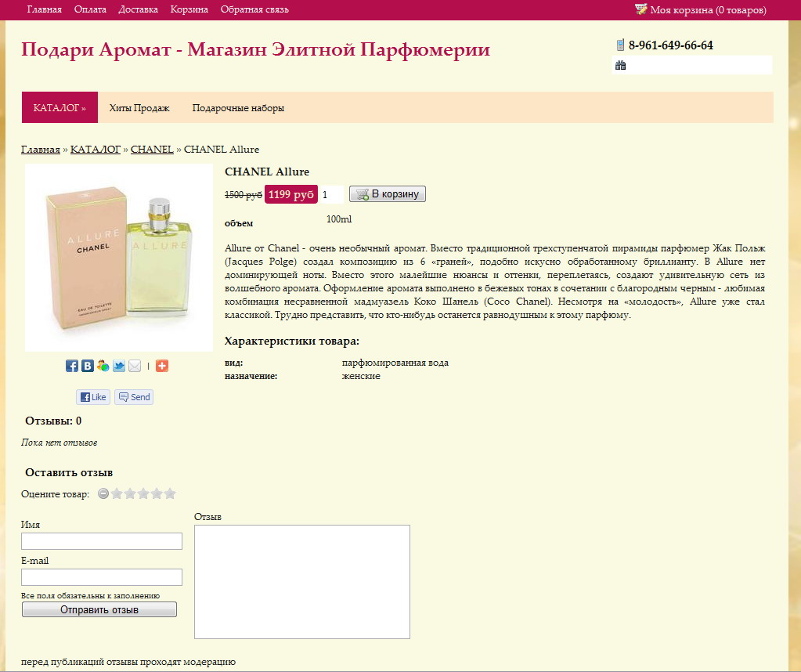
Task: Rate product four stars
Action: [x=157, y=493]
